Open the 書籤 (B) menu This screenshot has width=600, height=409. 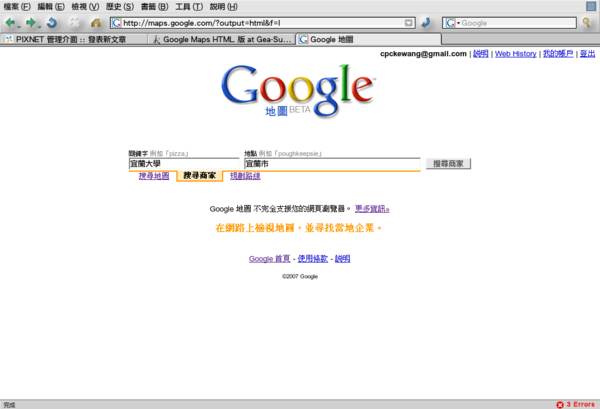(x=154, y=7)
